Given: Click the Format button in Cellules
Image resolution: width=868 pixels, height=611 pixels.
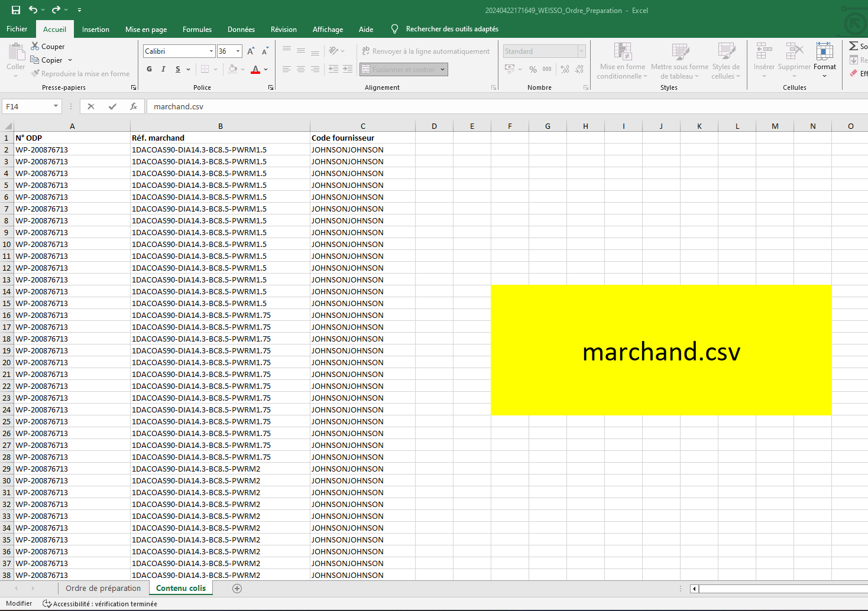Looking at the screenshot, I should click(x=824, y=60).
